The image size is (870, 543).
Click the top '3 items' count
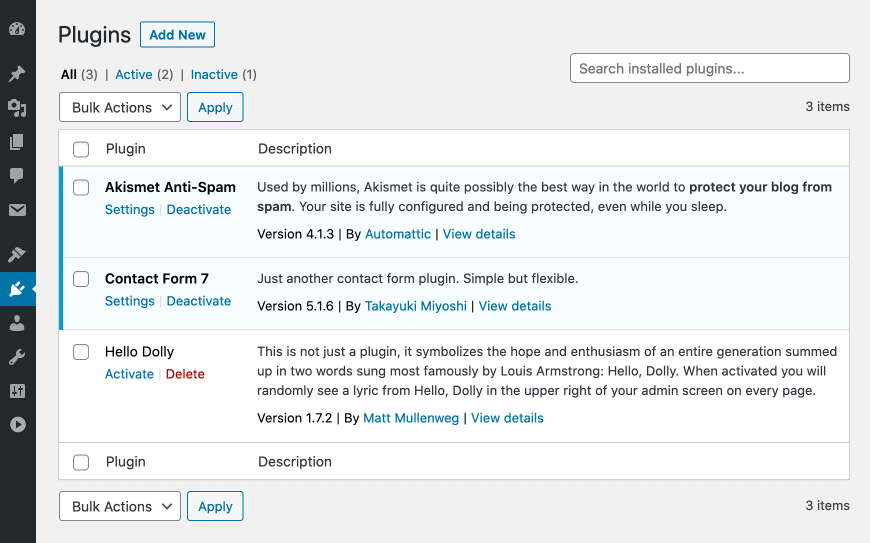tap(827, 106)
